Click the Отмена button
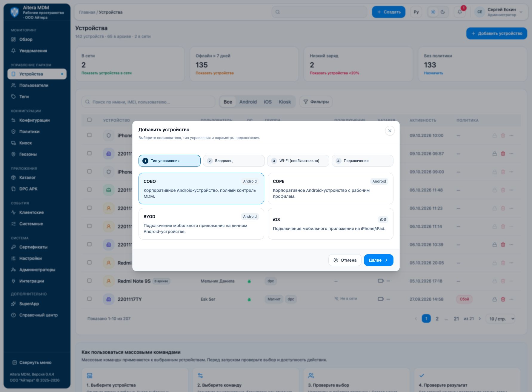 [x=345, y=260]
